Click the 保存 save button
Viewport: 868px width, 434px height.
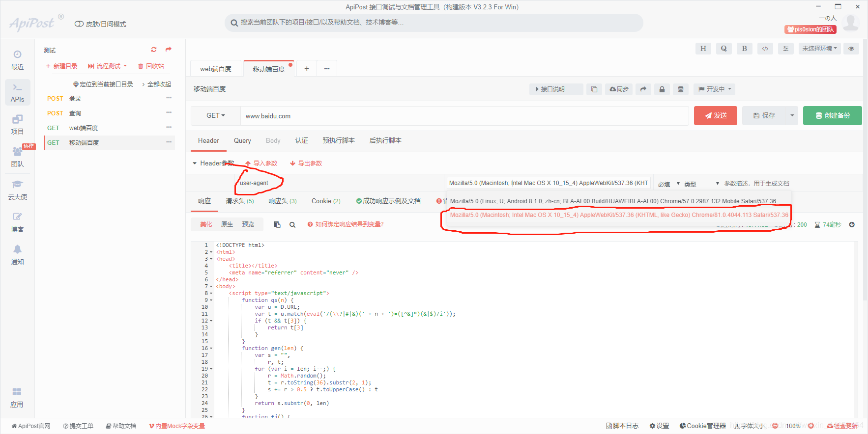point(764,116)
